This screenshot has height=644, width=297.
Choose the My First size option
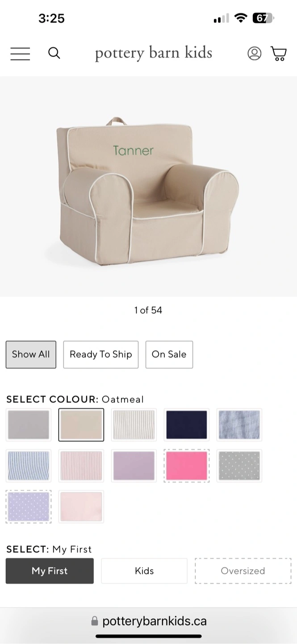click(x=50, y=571)
